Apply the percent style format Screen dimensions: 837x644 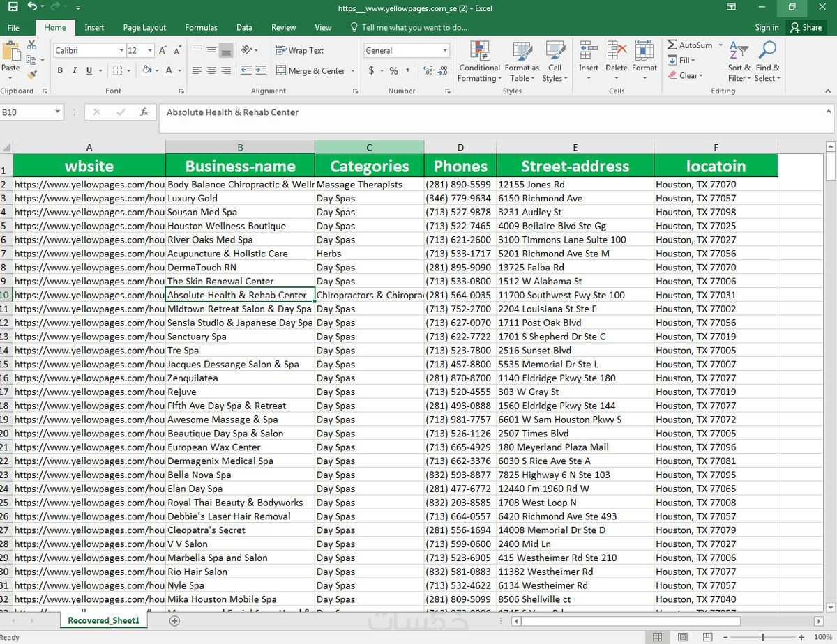pos(394,70)
